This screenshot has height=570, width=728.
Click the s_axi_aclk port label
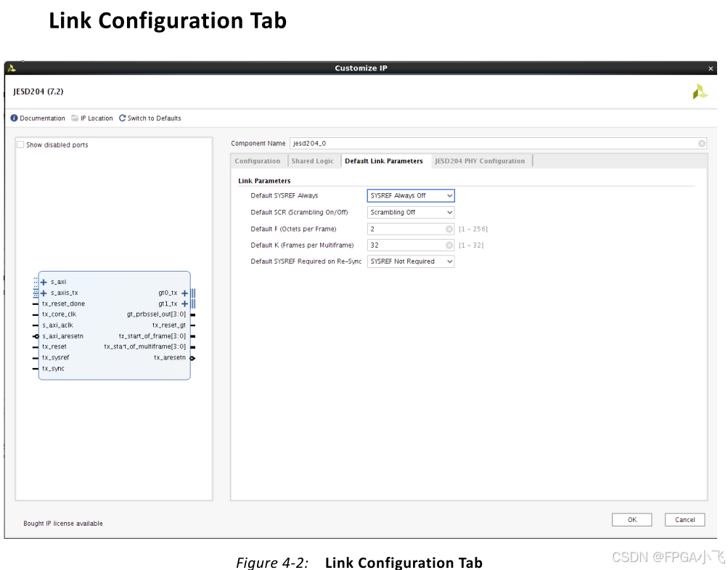click(57, 325)
